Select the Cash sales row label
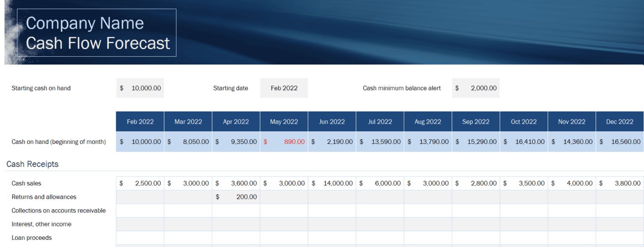 click(x=26, y=183)
